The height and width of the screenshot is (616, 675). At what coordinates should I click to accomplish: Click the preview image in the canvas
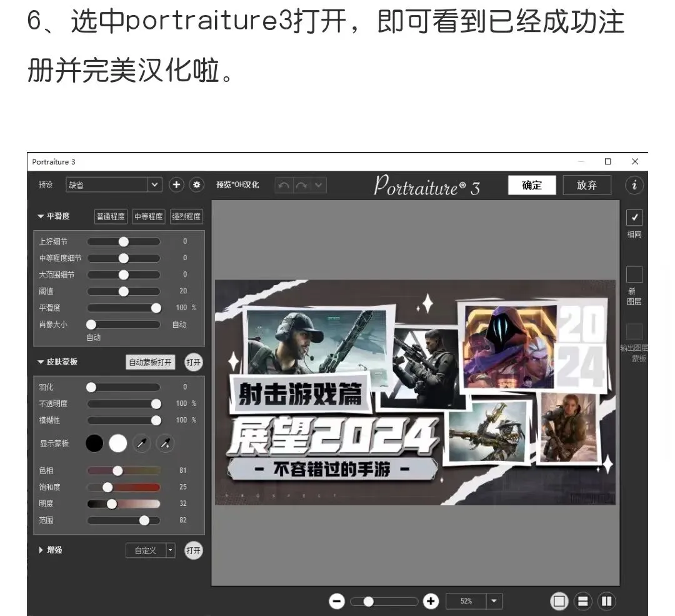pos(415,393)
